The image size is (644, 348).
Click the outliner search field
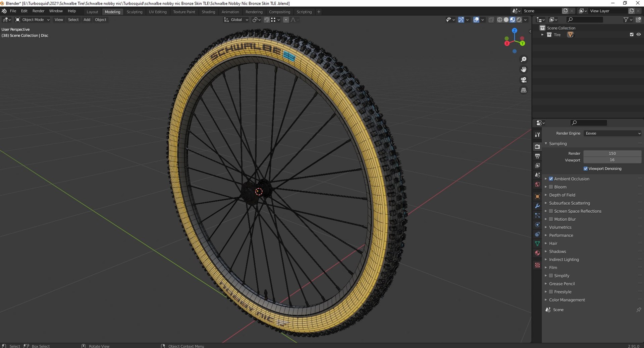(x=585, y=20)
